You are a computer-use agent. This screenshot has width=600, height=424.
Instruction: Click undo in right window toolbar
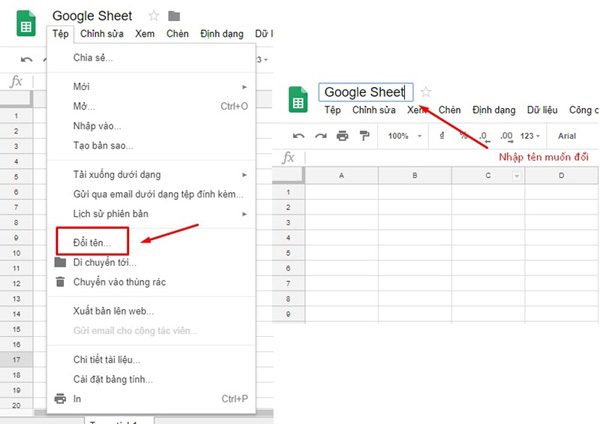click(x=298, y=136)
